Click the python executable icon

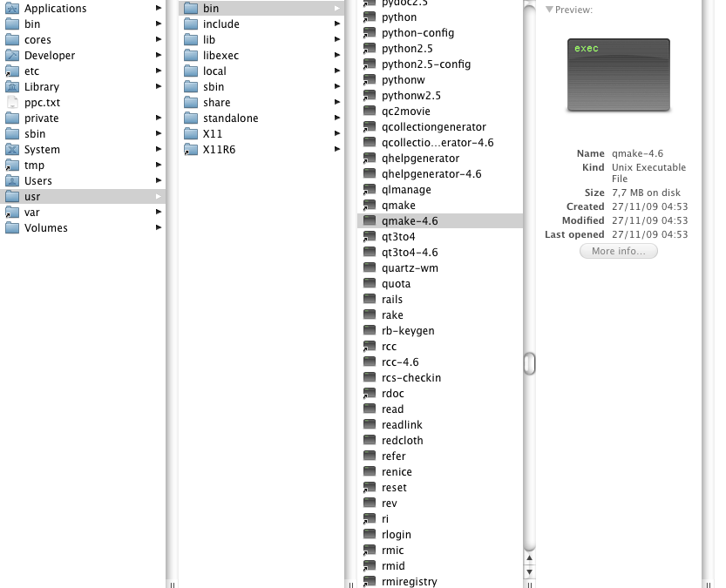tap(369, 17)
